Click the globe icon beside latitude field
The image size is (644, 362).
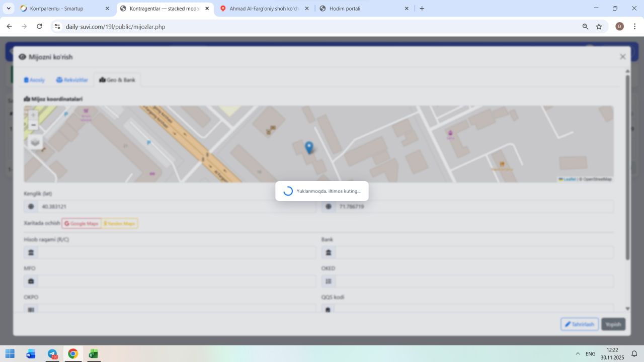tap(31, 207)
